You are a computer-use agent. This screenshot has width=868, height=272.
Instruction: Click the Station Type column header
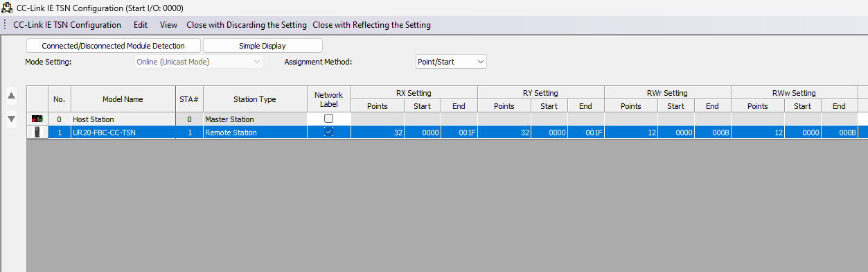(255, 99)
